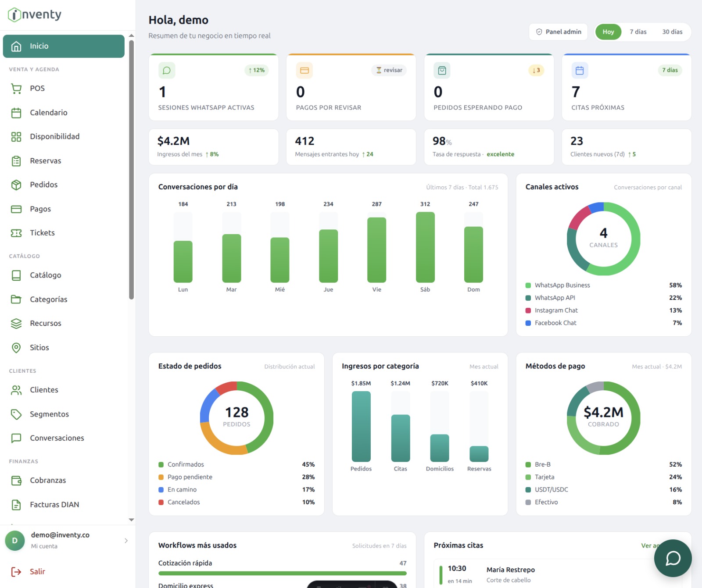Image resolution: width=702 pixels, height=588 pixels.
Task: Open the Pagos card icon in sidebar
Action: pos(16,209)
